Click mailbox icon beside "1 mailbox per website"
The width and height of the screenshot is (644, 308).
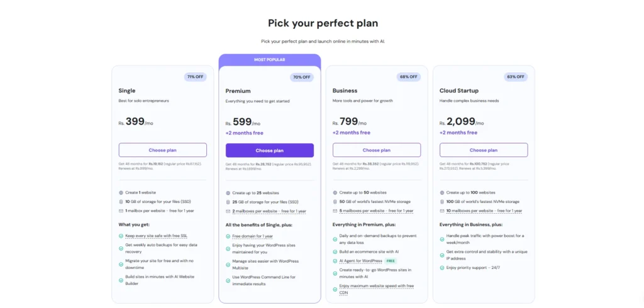[121, 211]
